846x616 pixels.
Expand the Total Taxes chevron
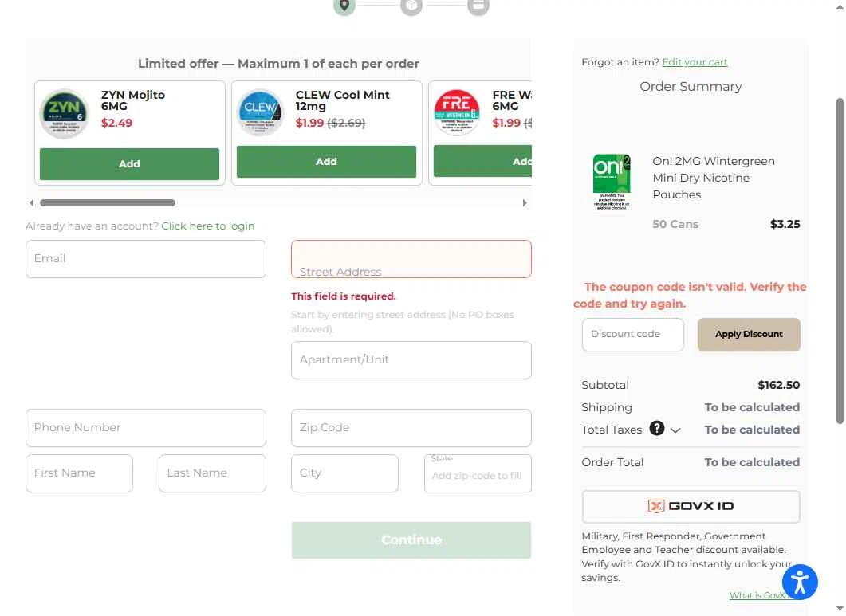tap(675, 430)
